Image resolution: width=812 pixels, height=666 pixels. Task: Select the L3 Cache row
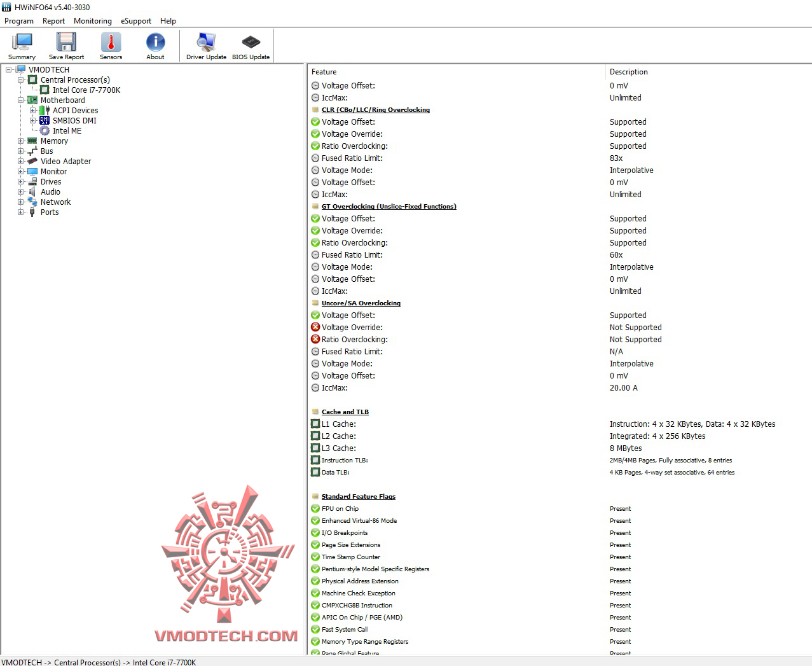click(560, 448)
